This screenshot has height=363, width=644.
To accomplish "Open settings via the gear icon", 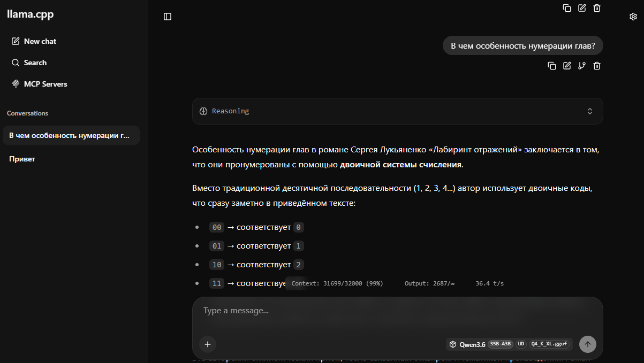I will pyautogui.click(x=633, y=17).
